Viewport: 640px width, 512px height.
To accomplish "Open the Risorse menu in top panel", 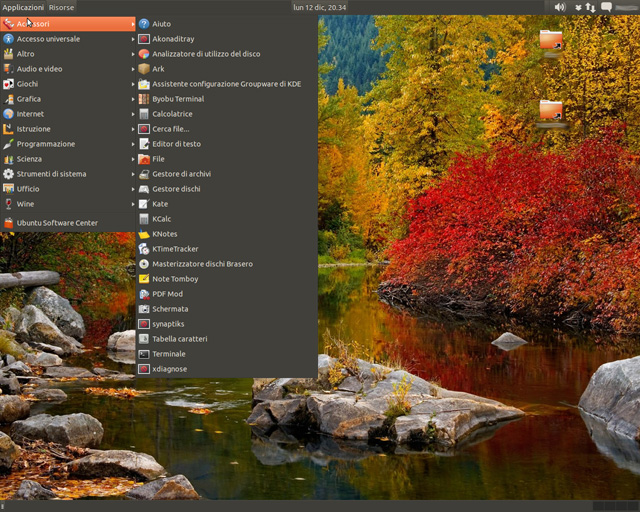I will (x=62, y=7).
